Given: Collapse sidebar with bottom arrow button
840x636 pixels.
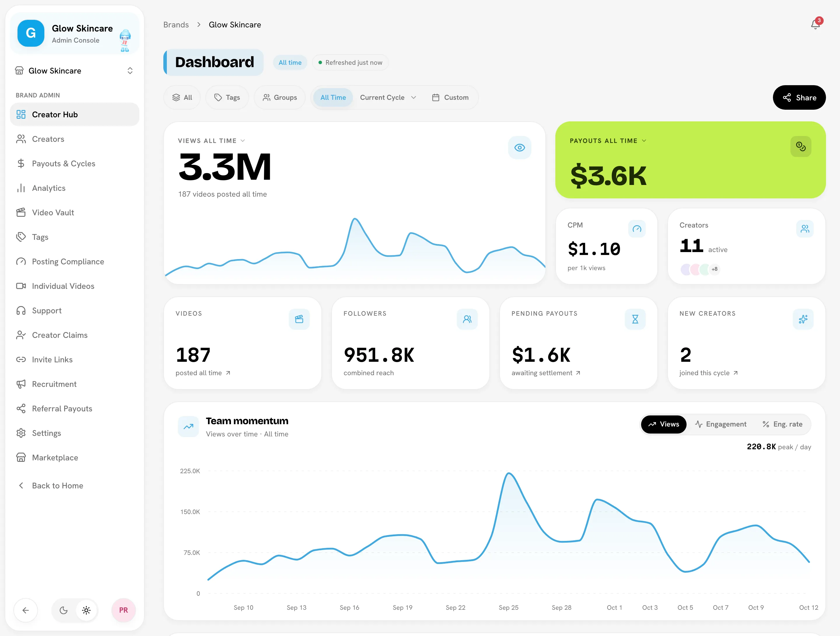Looking at the screenshot, I should point(25,610).
